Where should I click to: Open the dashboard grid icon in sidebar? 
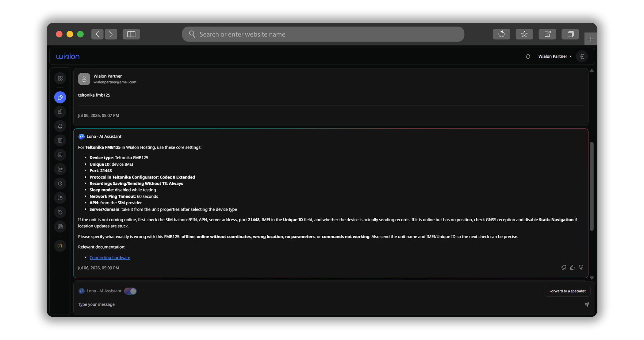(60, 78)
